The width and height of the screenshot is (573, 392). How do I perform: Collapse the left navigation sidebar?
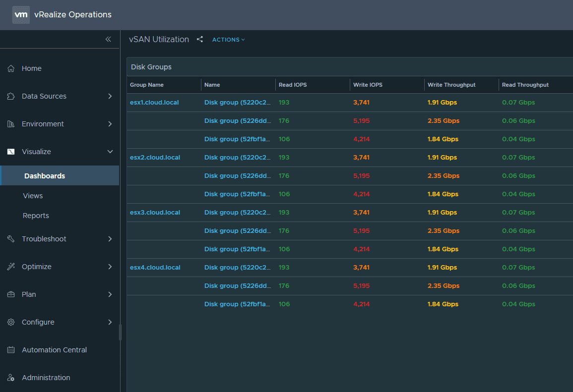click(108, 40)
